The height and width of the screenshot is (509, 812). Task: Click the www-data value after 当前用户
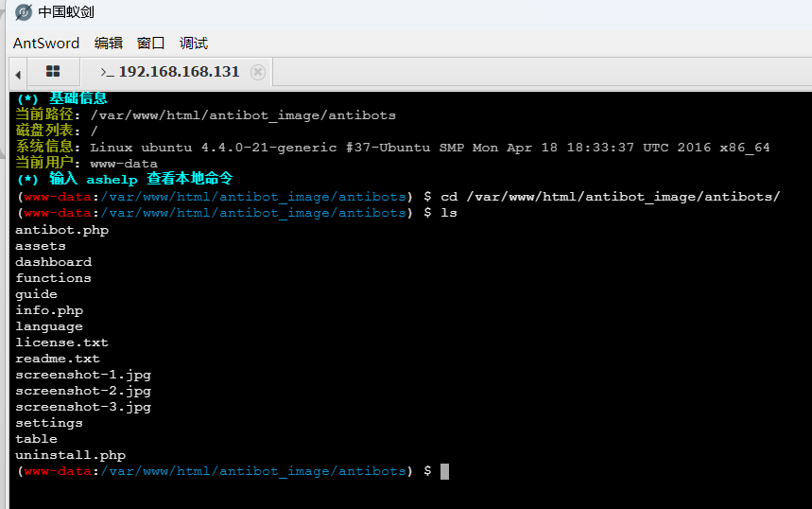pos(124,164)
